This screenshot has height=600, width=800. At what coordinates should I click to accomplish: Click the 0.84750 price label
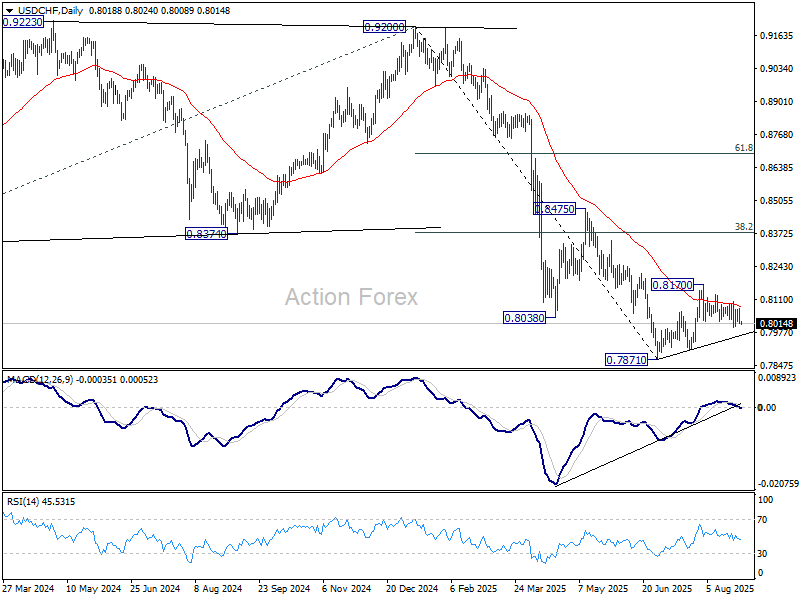point(554,209)
